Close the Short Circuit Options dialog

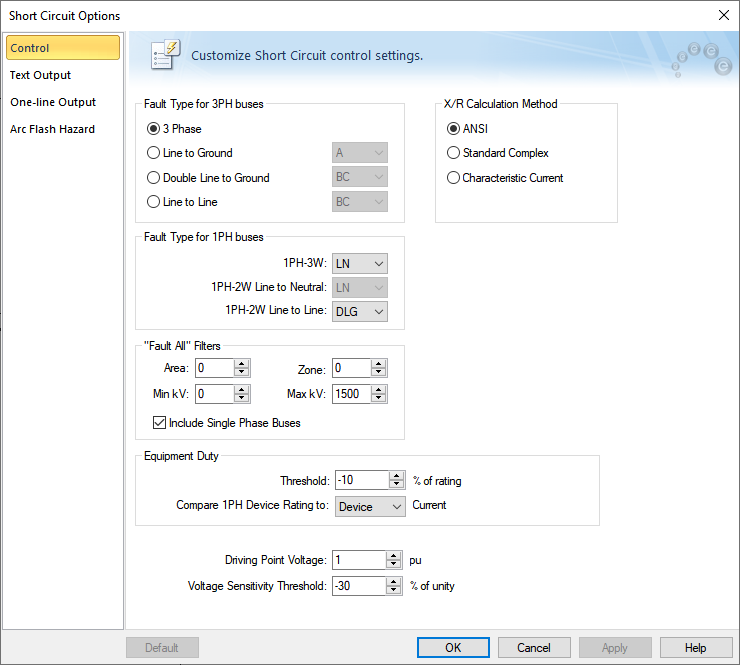pyautogui.click(x=723, y=15)
